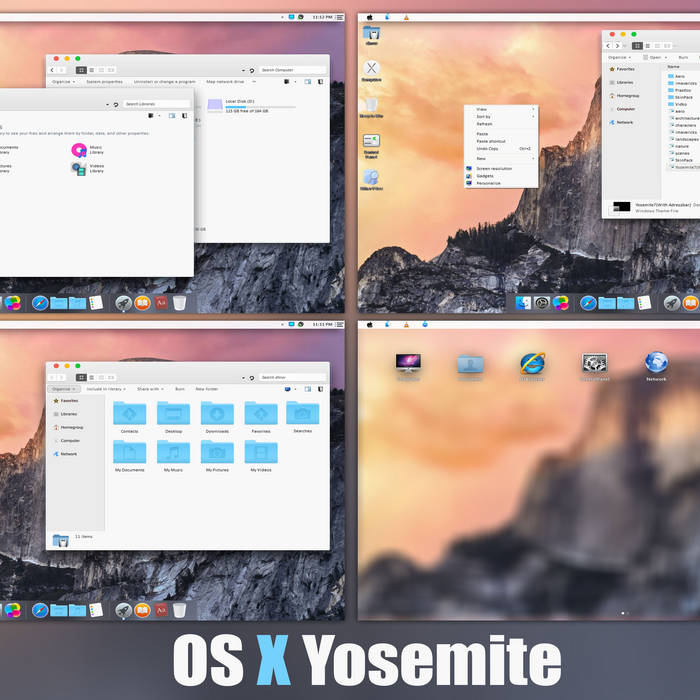Expand the Share with dropdown
This screenshot has width=700, height=700.
tap(150, 389)
